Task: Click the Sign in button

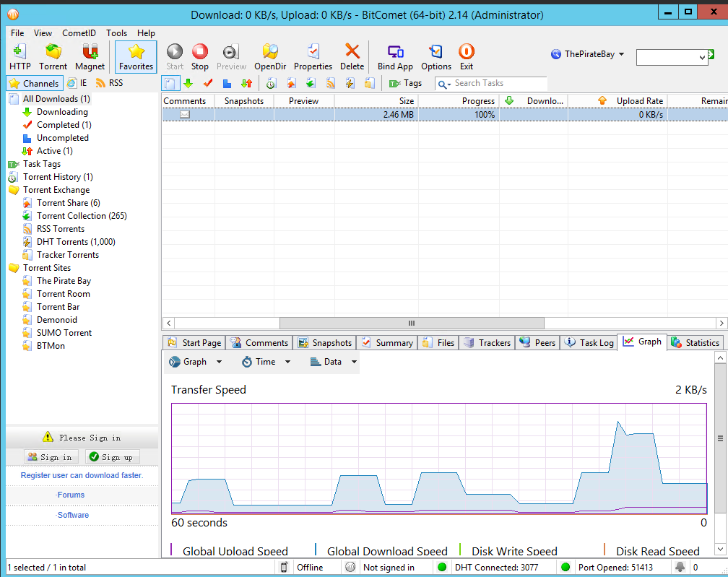Action: pyautogui.click(x=51, y=457)
